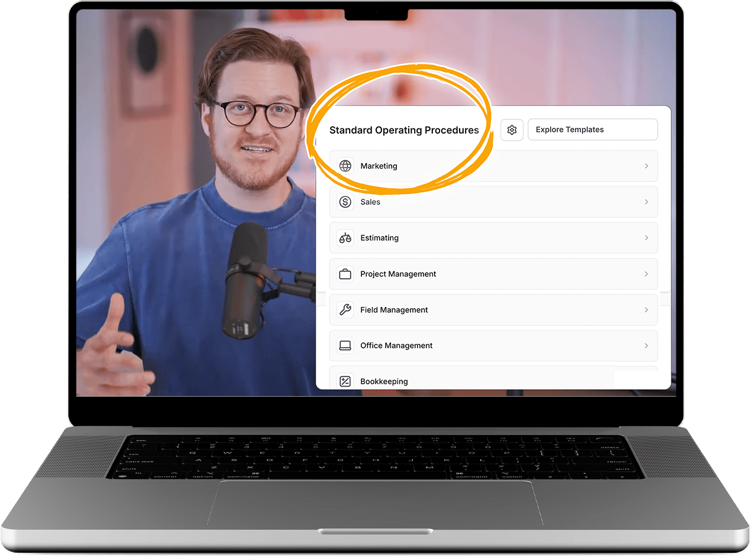Choose the Bookkeeping label text
This screenshot has width=750, height=560.
[384, 381]
